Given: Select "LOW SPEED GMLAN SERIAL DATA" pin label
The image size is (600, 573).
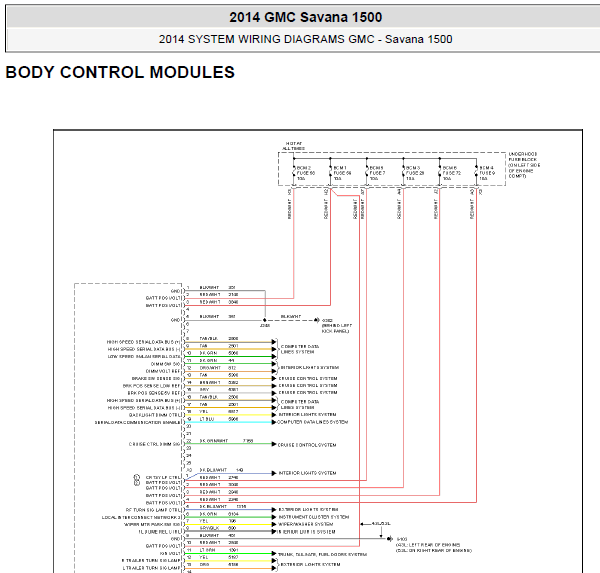Looking at the screenshot, I should [143, 356].
